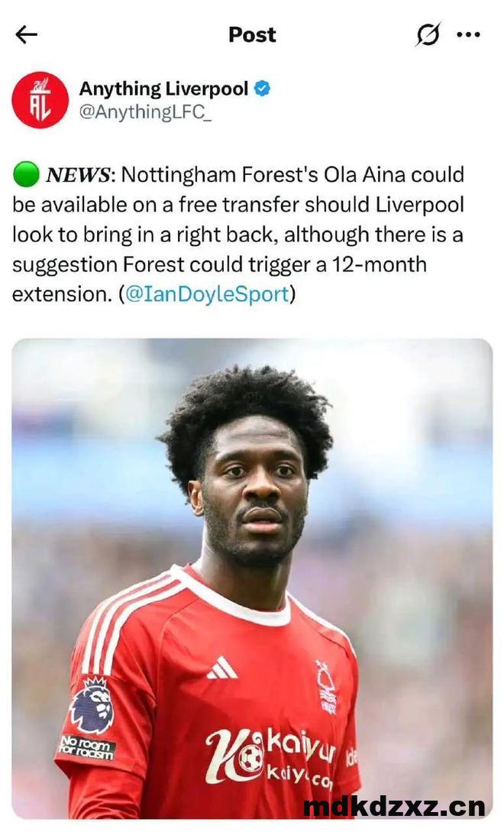This screenshot has height=835, width=504.
Task: Open the Anything Liverpool display name
Action: [164, 89]
